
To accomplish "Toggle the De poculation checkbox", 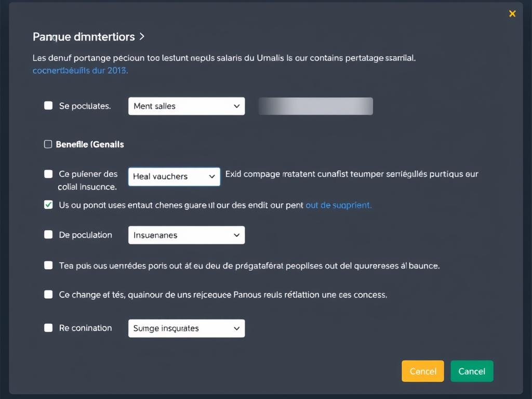I will [48, 234].
